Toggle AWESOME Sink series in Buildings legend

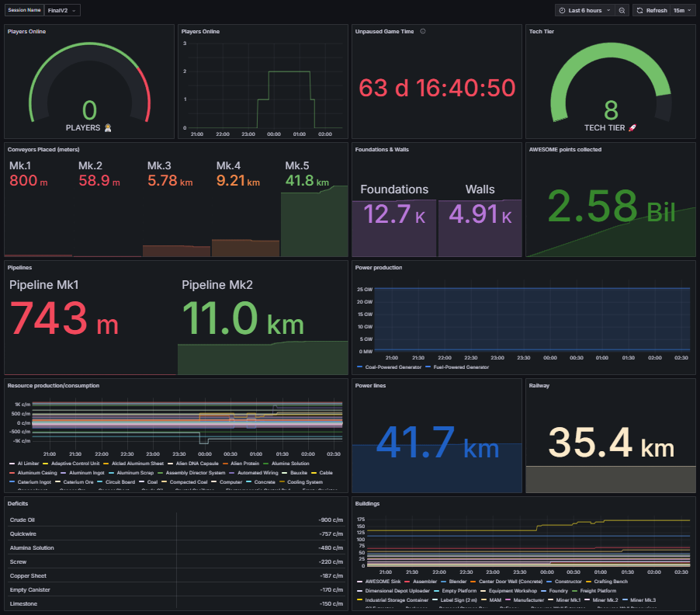tap(383, 582)
